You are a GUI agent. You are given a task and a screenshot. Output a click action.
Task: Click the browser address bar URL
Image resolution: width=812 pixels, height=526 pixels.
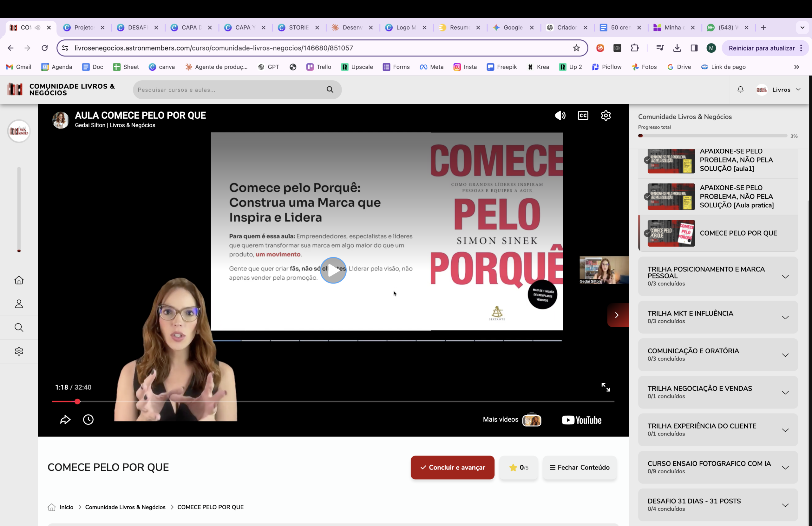pos(213,48)
